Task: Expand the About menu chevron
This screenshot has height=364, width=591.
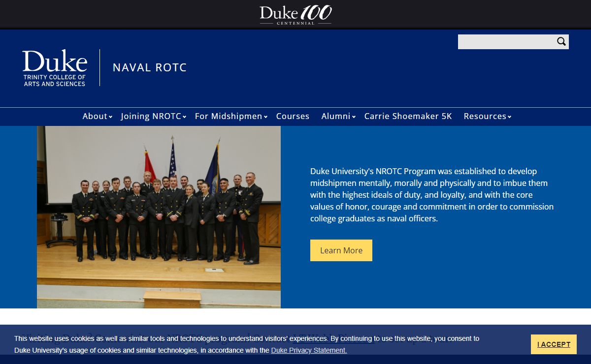Action: (x=111, y=117)
